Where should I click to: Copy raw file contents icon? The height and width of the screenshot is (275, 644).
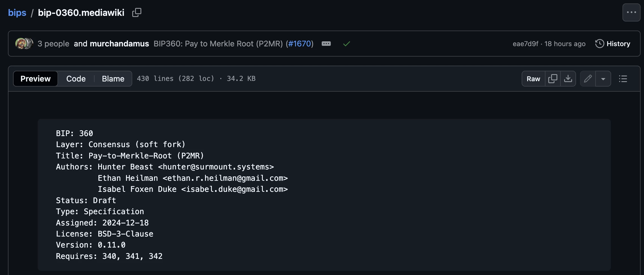(x=553, y=79)
